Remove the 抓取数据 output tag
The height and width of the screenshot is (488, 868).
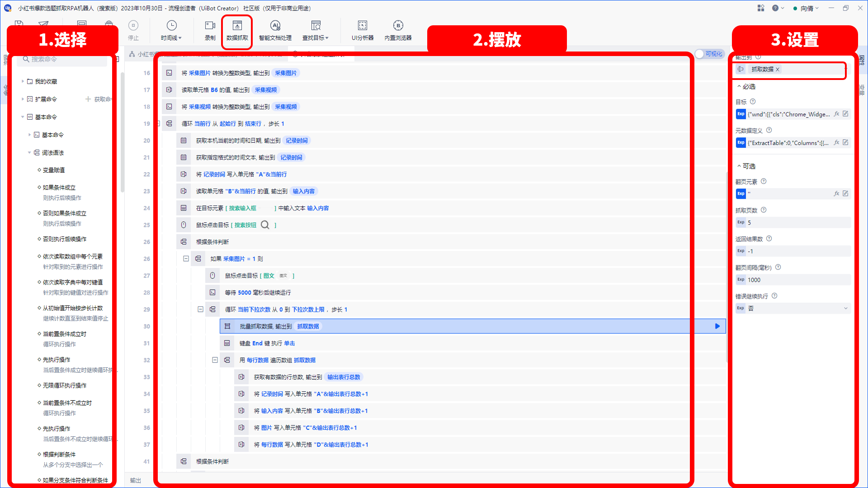pos(778,69)
